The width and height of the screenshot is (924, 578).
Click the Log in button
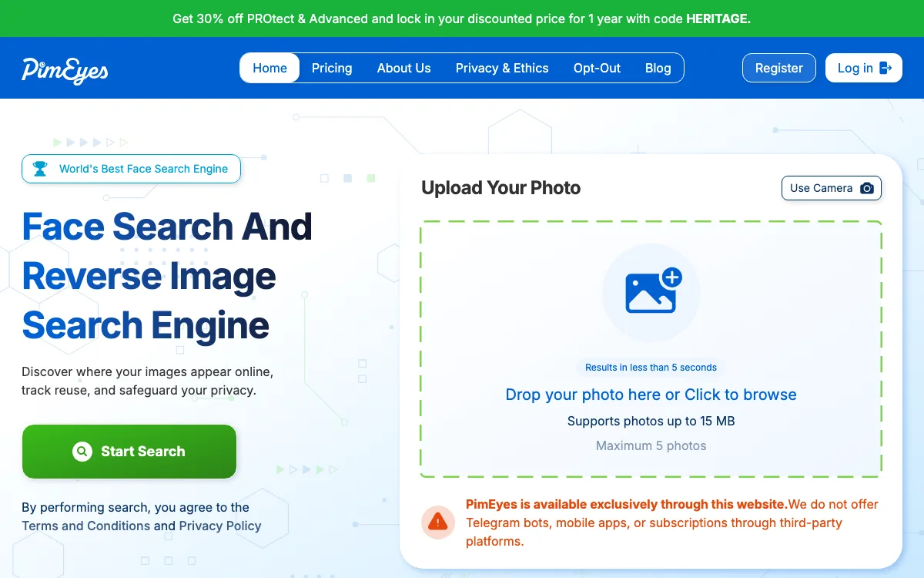(863, 68)
